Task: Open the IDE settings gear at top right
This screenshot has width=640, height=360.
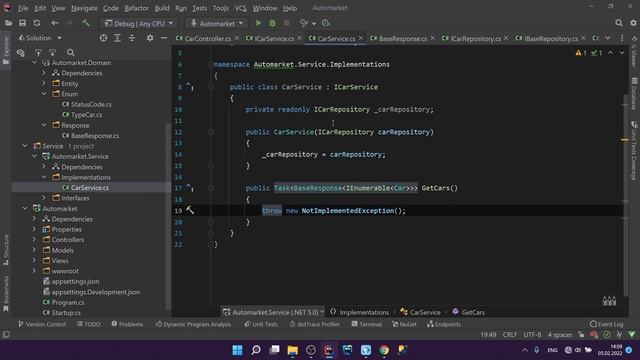Action: point(633,23)
